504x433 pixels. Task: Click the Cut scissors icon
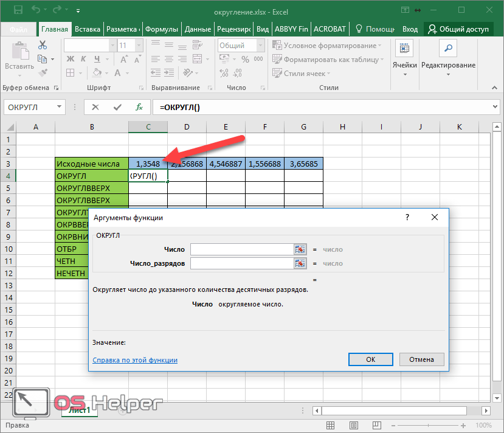(43, 45)
